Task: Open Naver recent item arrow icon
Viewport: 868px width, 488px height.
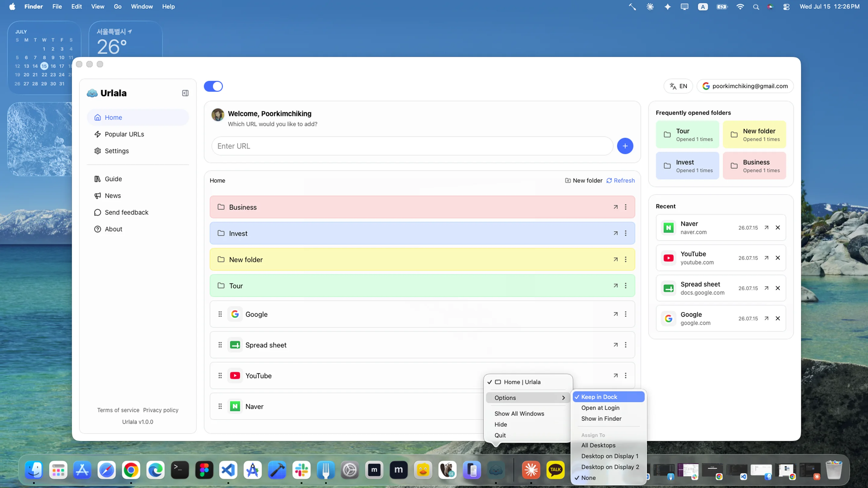Action: point(766,228)
